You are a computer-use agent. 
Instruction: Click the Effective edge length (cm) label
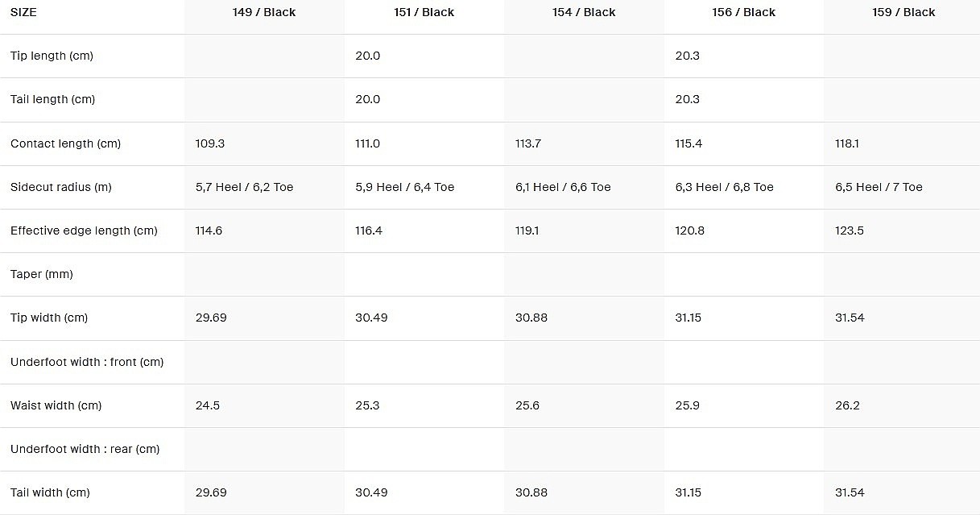click(84, 231)
